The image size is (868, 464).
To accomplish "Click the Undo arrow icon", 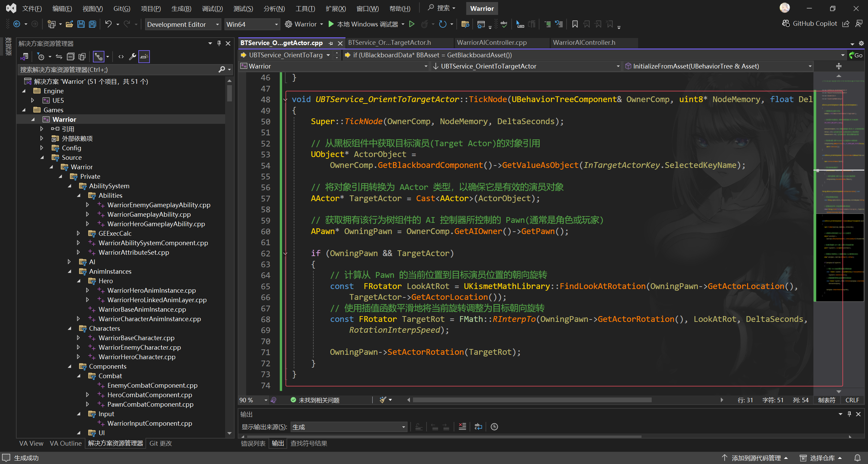I will pos(108,24).
